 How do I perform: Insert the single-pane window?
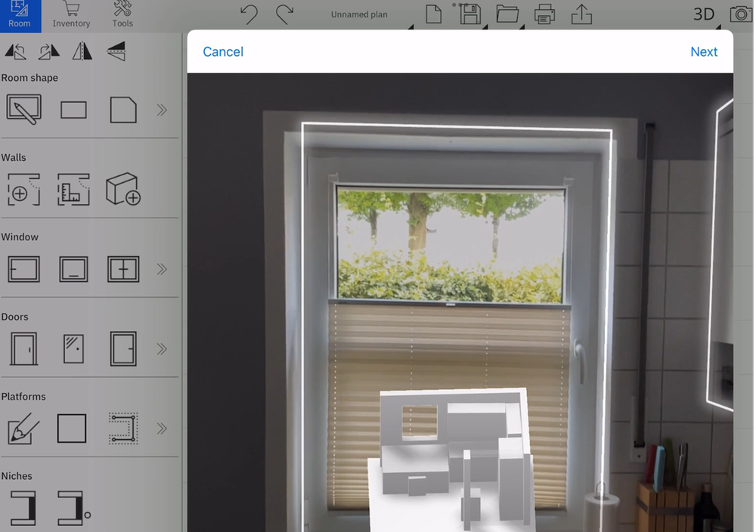(x=23, y=269)
